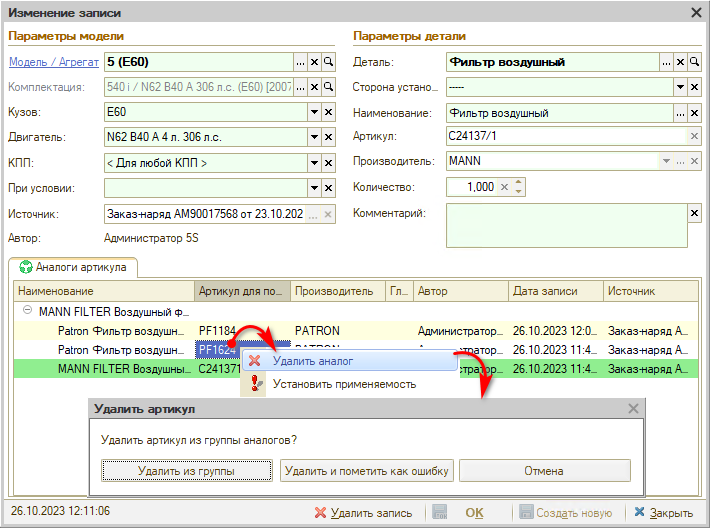Sort by the Наименование column header
The image size is (710, 528).
[104, 291]
